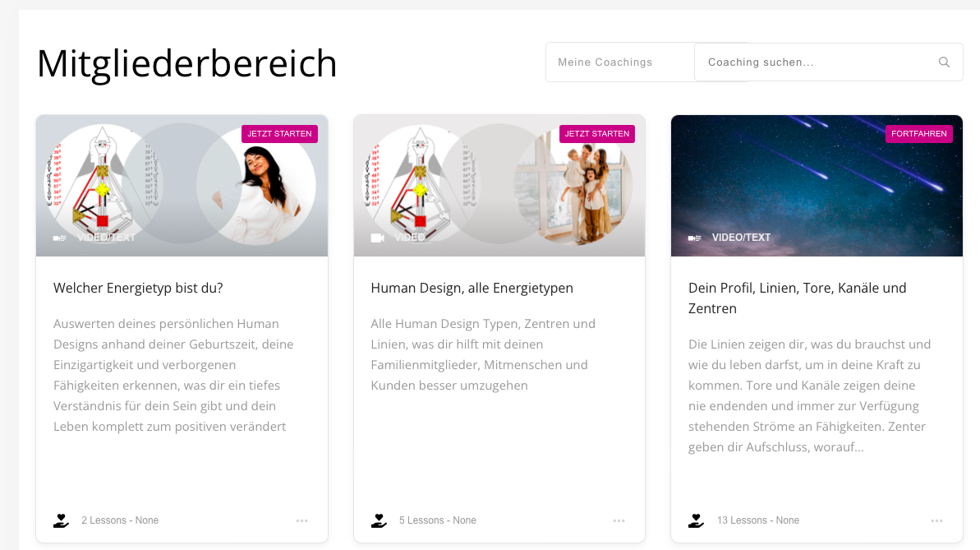Image resolution: width=980 pixels, height=550 pixels.
Task: Click VIDEO/TEXT icon on meteor thumbnail
Action: pos(694,238)
